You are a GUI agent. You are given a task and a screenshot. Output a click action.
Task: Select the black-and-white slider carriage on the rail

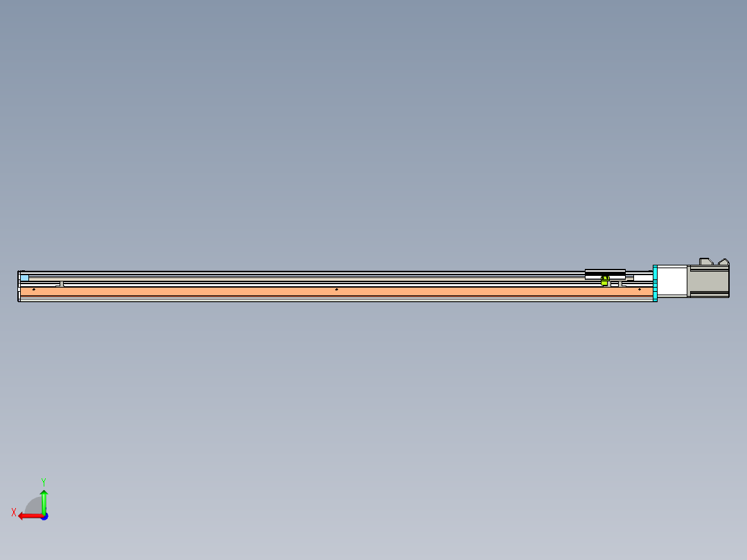coord(605,272)
